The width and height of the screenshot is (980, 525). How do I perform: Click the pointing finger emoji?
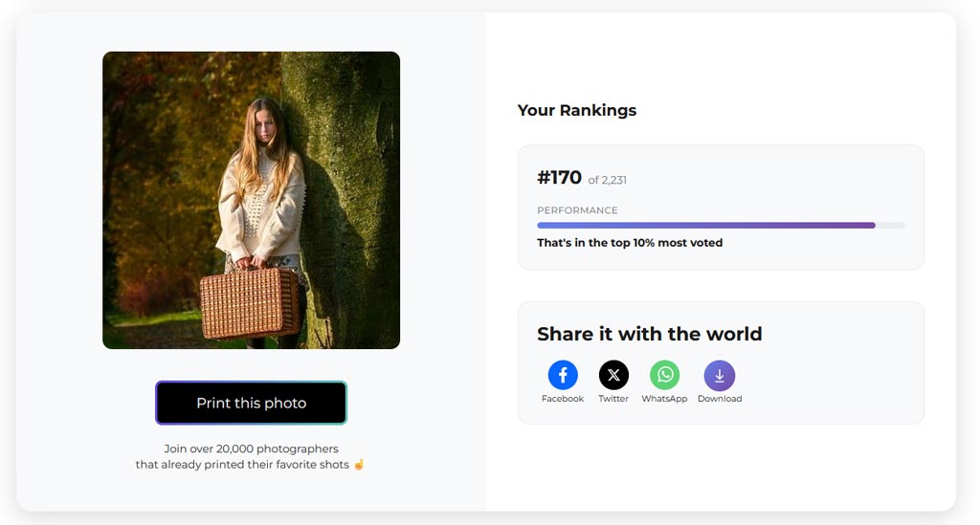(x=359, y=465)
